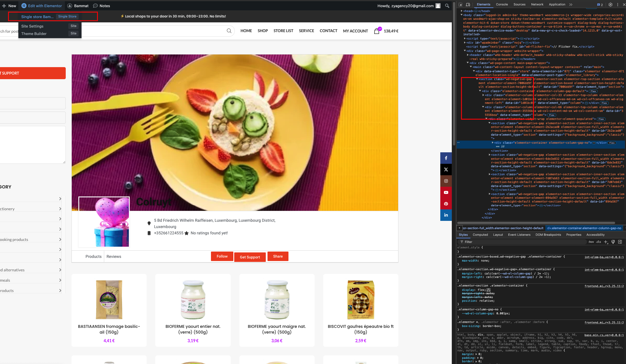The width and height of the screenshot is (626, 364).
Task: Go to the STORE LIST nav link
Action: pos(283,31)
